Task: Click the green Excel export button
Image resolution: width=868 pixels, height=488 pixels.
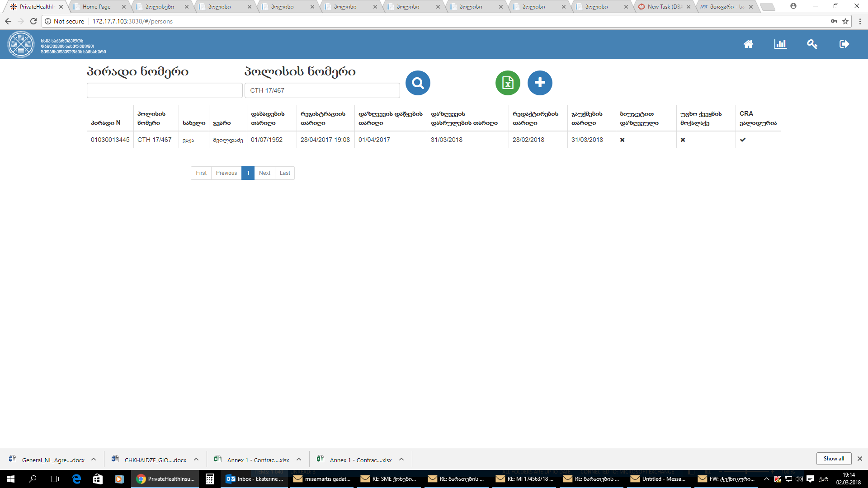Action: point(508,83)
